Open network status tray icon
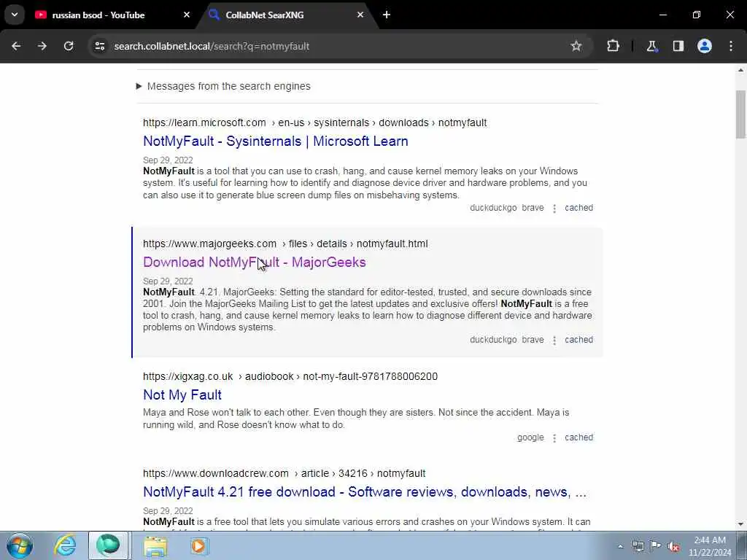The height and width of the screenshot is (560, 747). coord(638,547)
